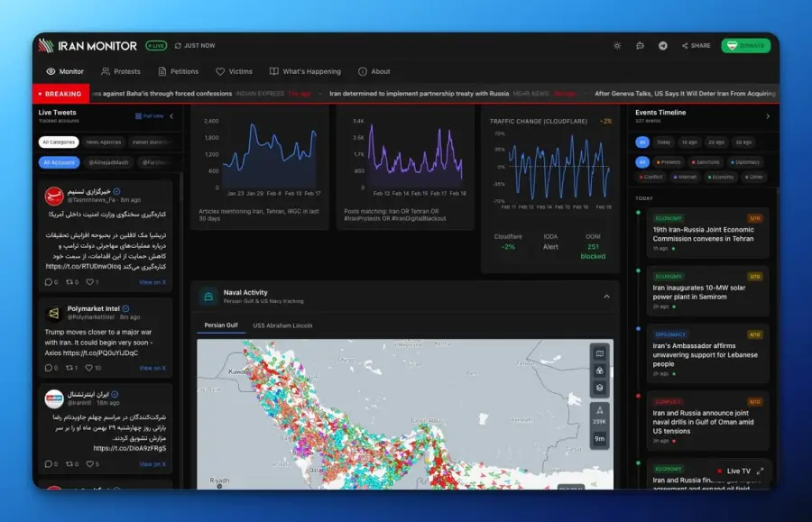
Task: Open the Protests tab
Action: point(121,71)
